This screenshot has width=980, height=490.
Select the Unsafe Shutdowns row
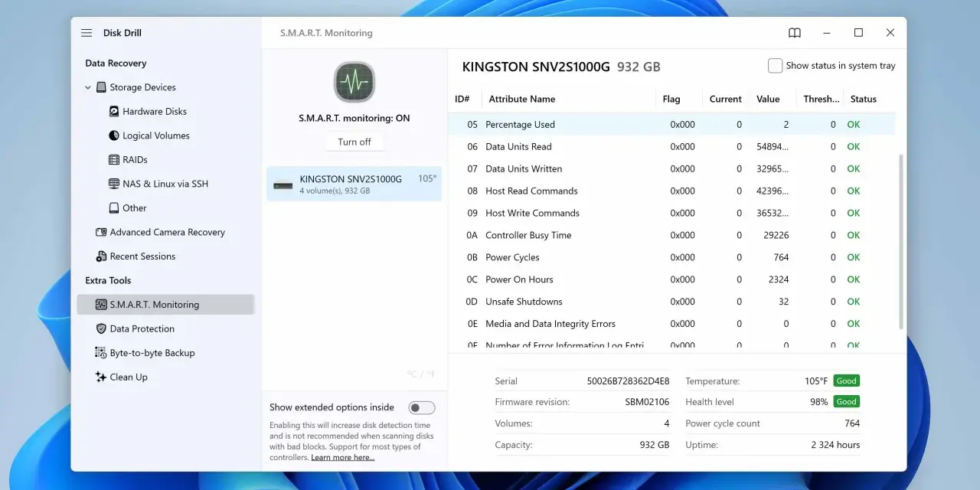pyautogui.click(x=671, y=302)
